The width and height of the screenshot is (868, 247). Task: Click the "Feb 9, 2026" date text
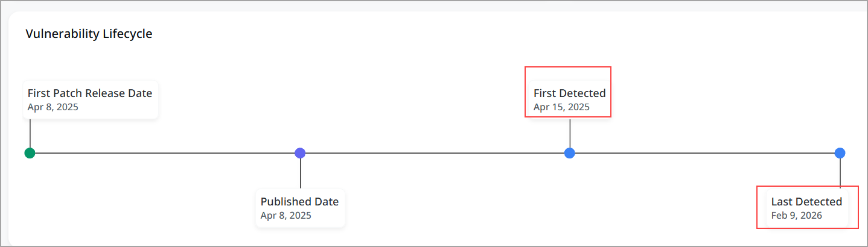(x=797, y=215)
